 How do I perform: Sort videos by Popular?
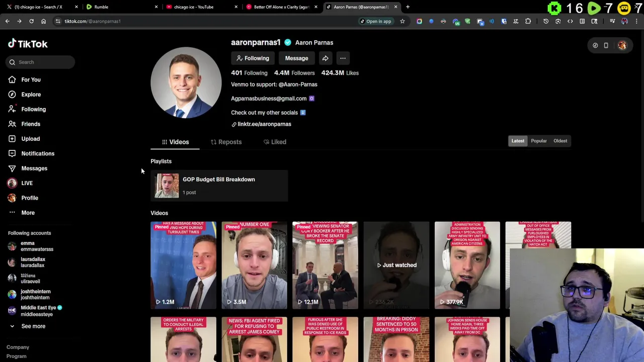click(539, 141)
